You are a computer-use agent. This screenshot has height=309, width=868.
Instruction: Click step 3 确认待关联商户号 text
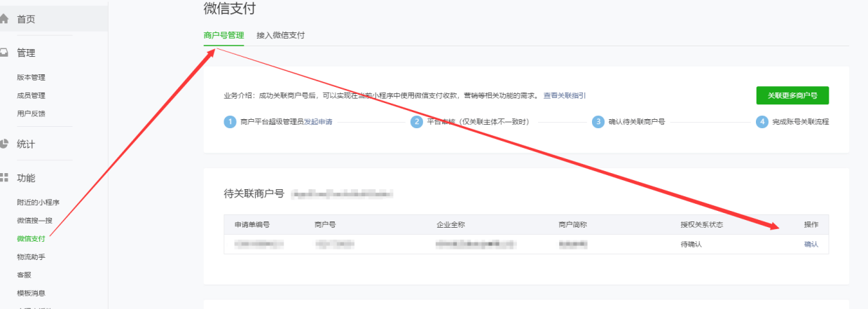point(637,121)
